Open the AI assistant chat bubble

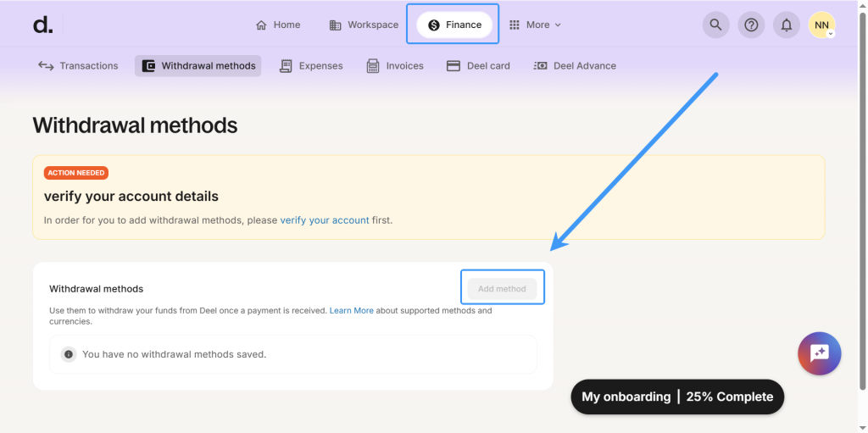(x=819, y=353)
